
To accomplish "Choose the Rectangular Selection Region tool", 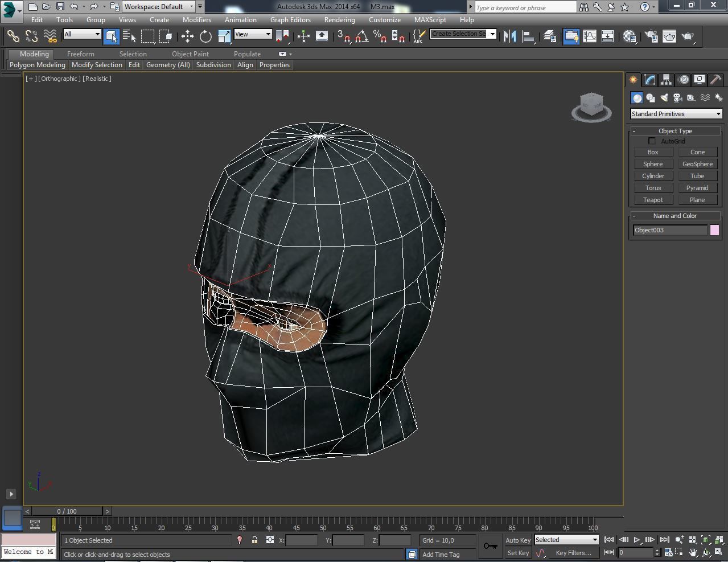I will coord(147,36).
